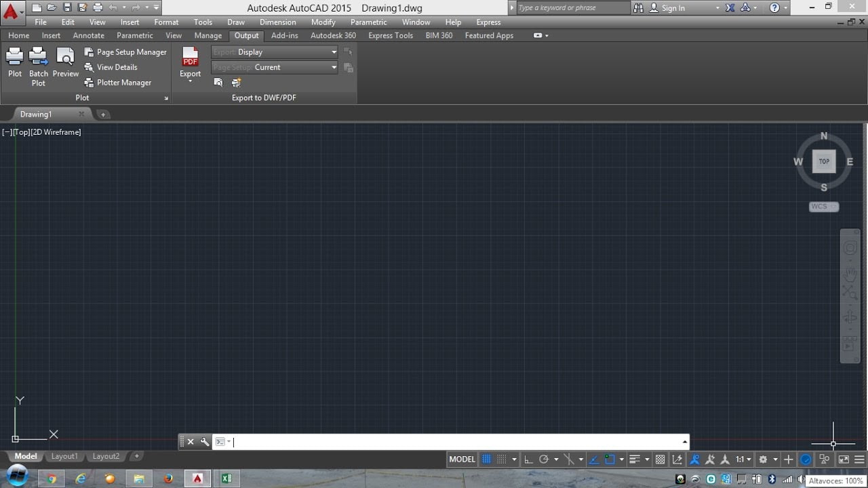868x488 pixels.
Task: Open plot Preview from the ribbon
Action: click(66, 62)
